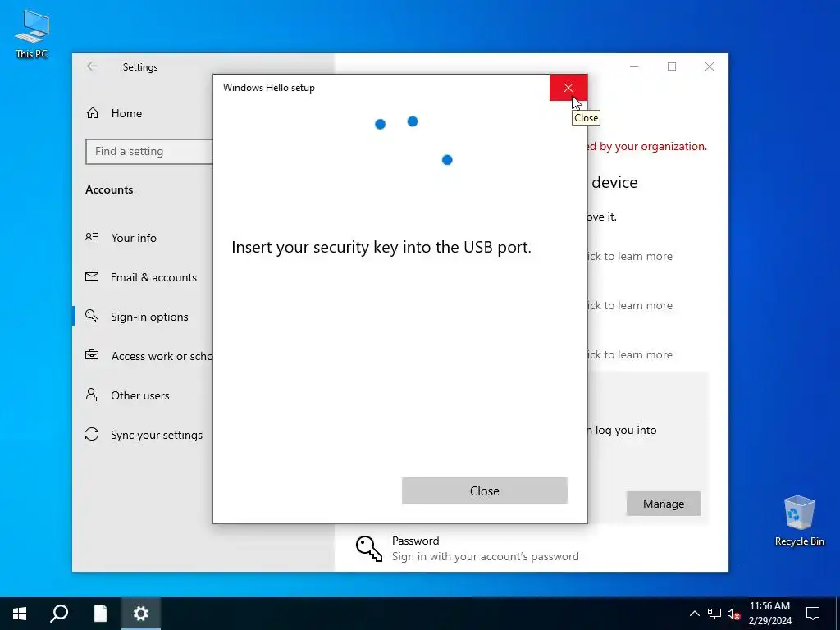840x630 pixels.
Task: Open Email & accounts page
Action: tap(153, 277)
